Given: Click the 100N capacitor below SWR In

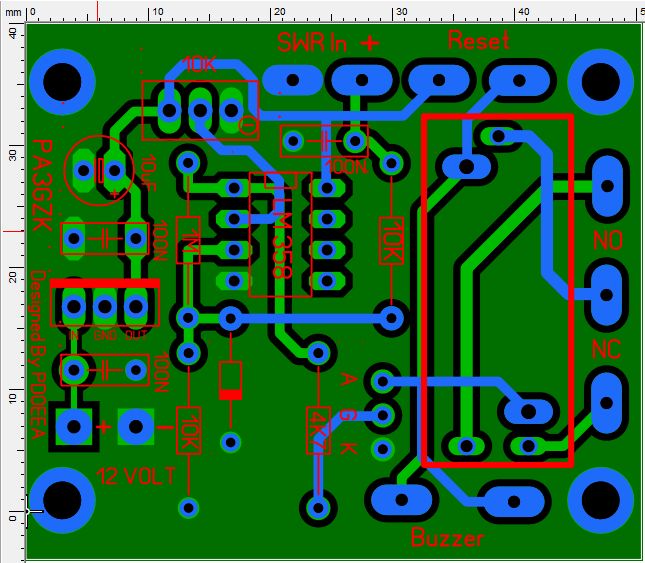Looking at the screenshot, I should coord(324,140).
